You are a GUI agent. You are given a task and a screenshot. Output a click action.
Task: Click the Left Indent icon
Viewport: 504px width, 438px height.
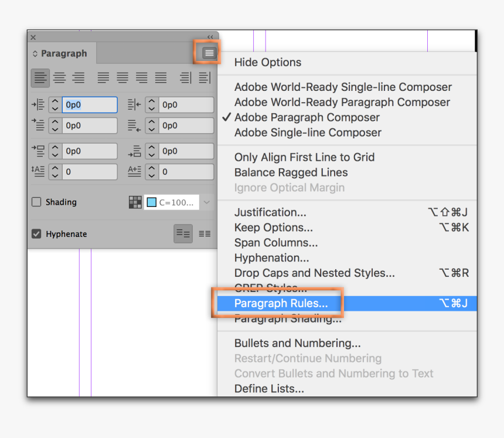[38, 104]
